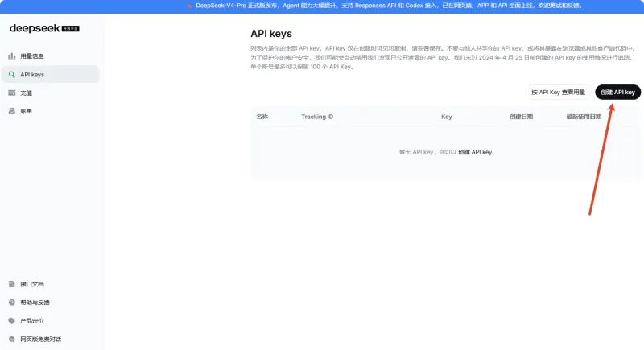The height and width of the screenshot is (350, 644).
Task: Click the black 创建 API key button
Action: click(x=617, y=93)
